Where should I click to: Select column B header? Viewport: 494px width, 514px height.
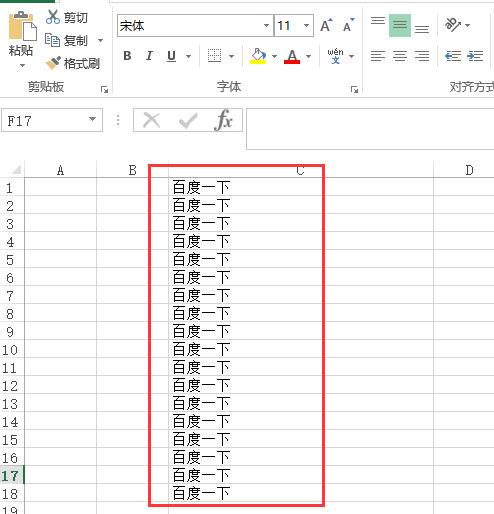[x=132, y=170]
